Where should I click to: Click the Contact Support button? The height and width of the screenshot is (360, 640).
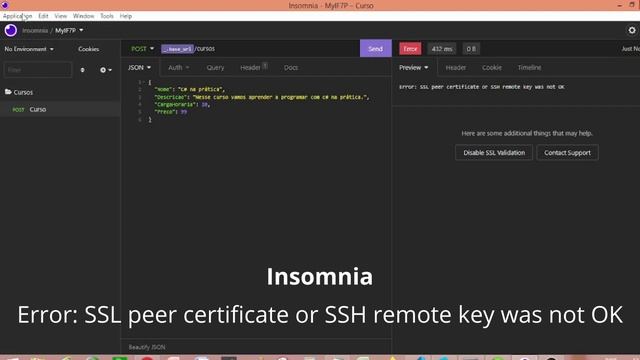(567, 153)
